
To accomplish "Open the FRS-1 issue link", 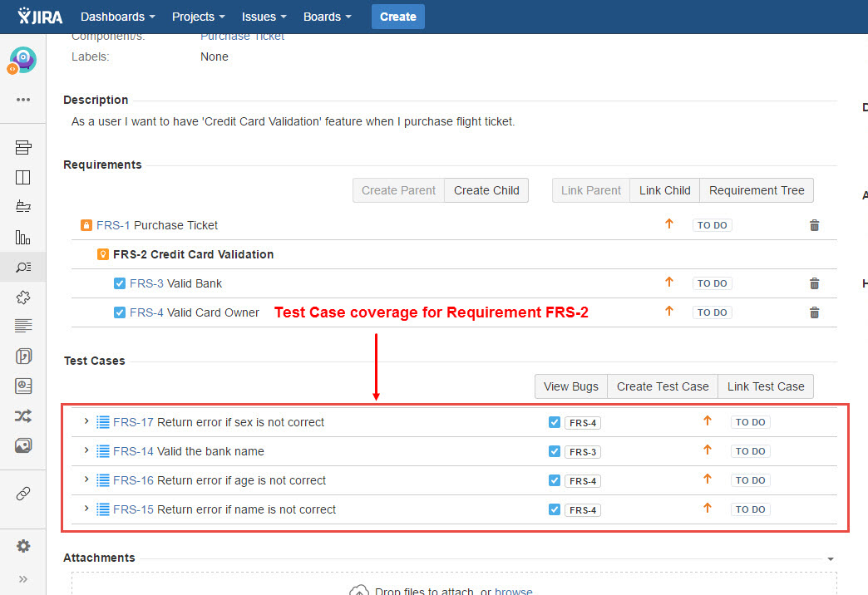I will pyautogui.click(x=113, y=225).
